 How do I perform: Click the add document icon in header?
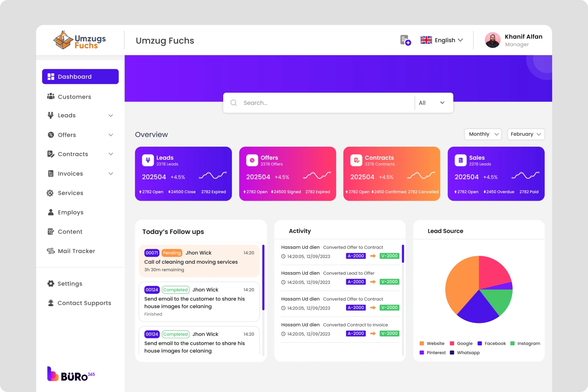click(405, 40)
